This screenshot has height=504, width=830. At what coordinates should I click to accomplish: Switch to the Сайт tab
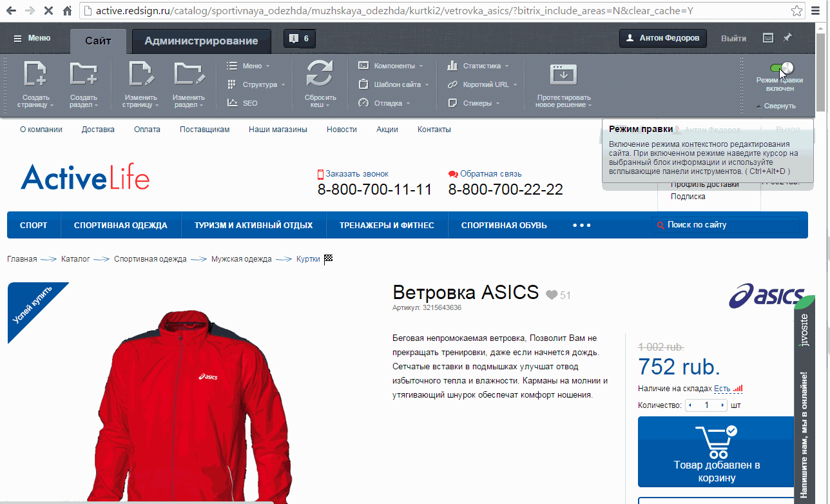pos(98,41)
